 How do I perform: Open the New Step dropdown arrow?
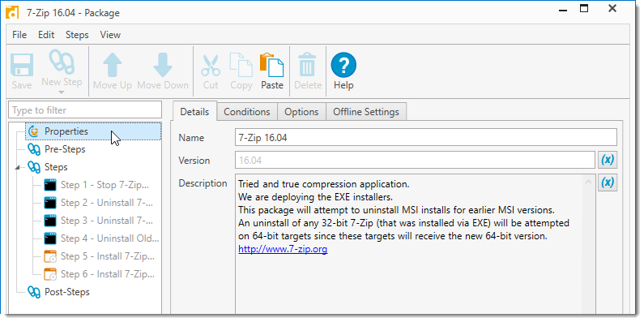[x=62, y=92]
